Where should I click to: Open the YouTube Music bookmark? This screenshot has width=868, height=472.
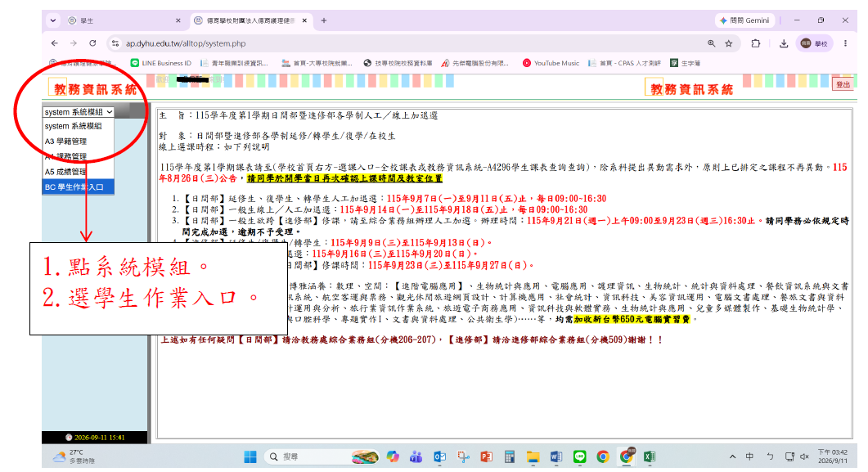(x=551, y=63)
